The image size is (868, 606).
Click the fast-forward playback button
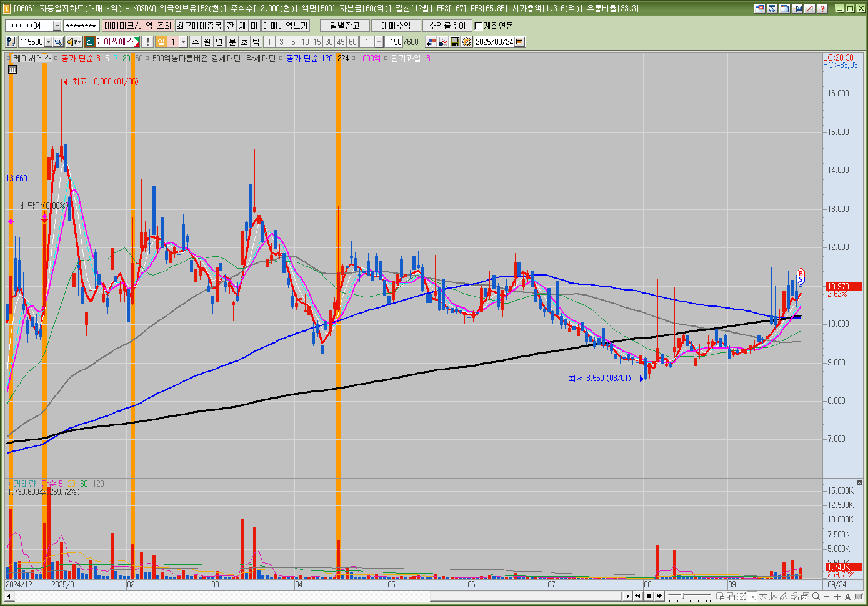659,596
